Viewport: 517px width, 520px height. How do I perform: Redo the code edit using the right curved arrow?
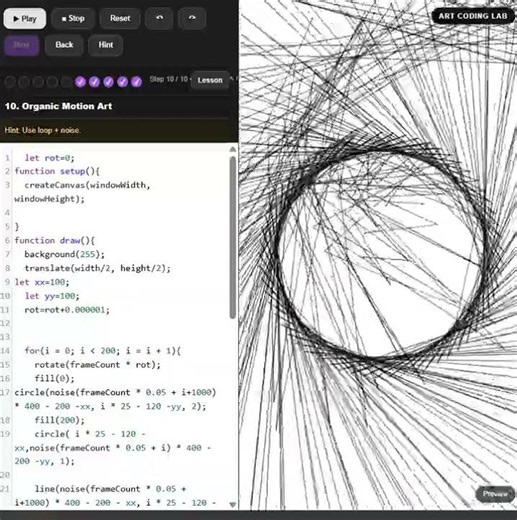coord(192,19)
